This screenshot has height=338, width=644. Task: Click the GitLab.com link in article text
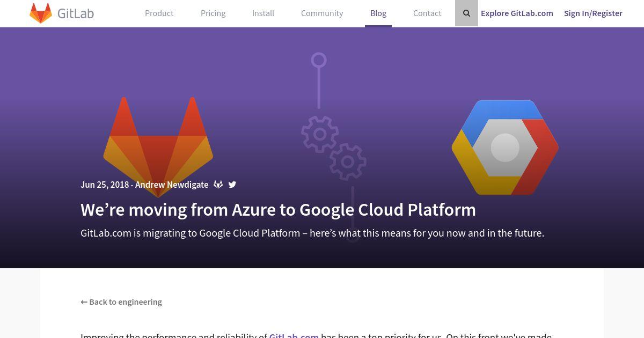[x=294, y=335]
